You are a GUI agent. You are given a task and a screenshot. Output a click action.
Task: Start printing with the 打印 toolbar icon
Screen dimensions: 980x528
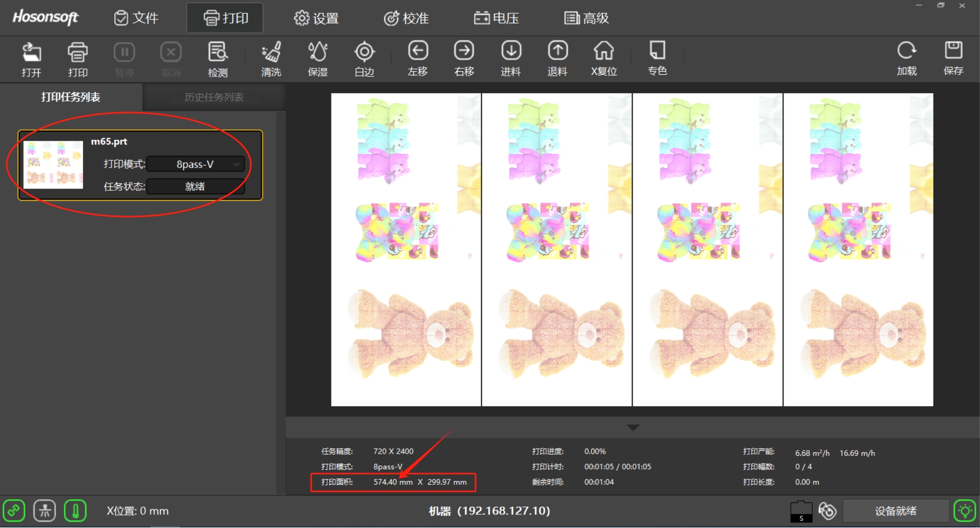click(78, 59)
